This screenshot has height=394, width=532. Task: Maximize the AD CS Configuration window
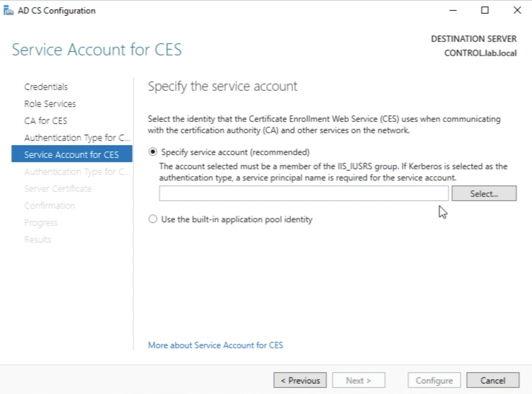[x=485, y=11]
